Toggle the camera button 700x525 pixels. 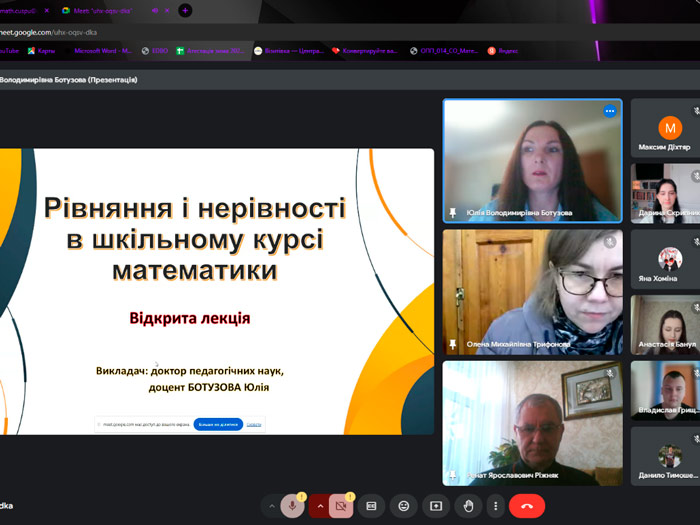[342, 507]
